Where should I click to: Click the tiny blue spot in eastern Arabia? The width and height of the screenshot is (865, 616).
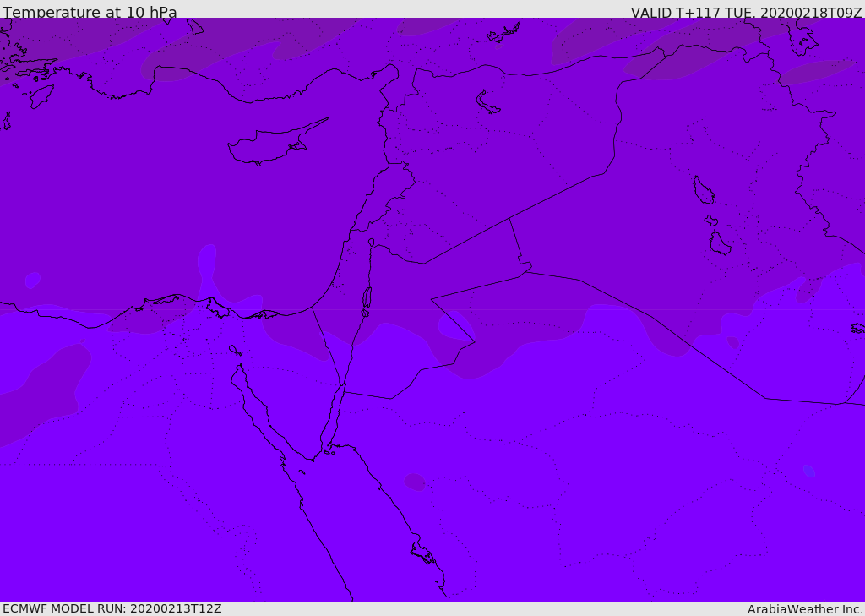(x=808, y=471)
